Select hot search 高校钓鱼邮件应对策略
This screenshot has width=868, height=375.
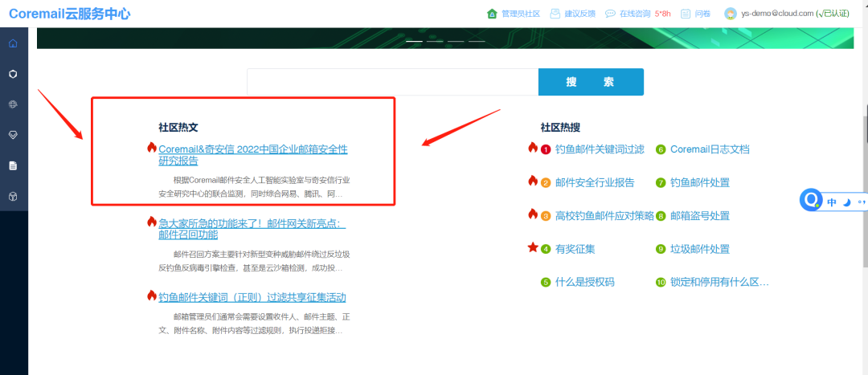pyautogui.click(x=604, y=216)
